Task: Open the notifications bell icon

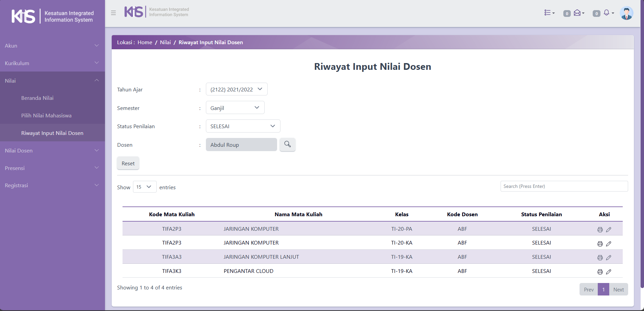Action: (x=608, y=13)
